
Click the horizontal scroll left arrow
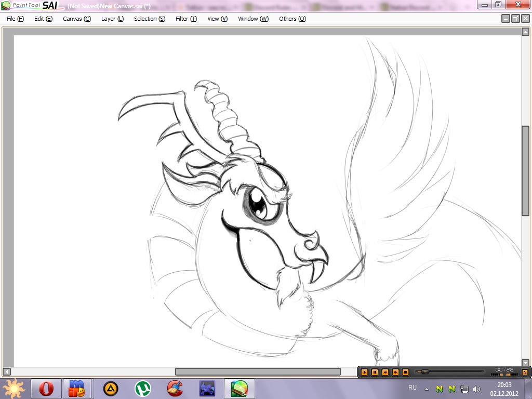point(6,372)
